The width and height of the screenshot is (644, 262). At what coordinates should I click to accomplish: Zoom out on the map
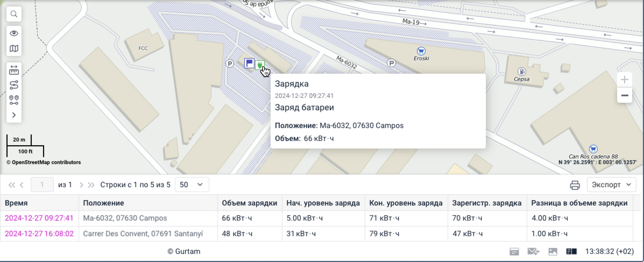(x=624, y=95)
